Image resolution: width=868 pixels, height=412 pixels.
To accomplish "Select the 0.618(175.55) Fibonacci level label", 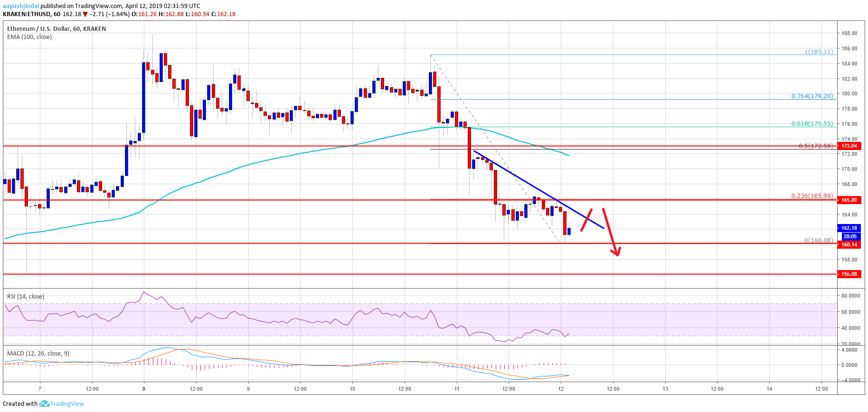I will coord(812,123).
